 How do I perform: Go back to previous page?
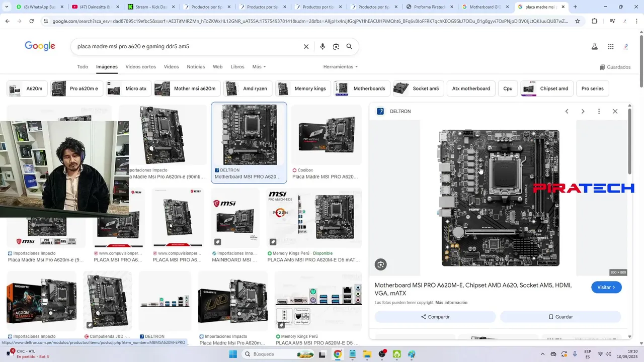pos(8,21)
